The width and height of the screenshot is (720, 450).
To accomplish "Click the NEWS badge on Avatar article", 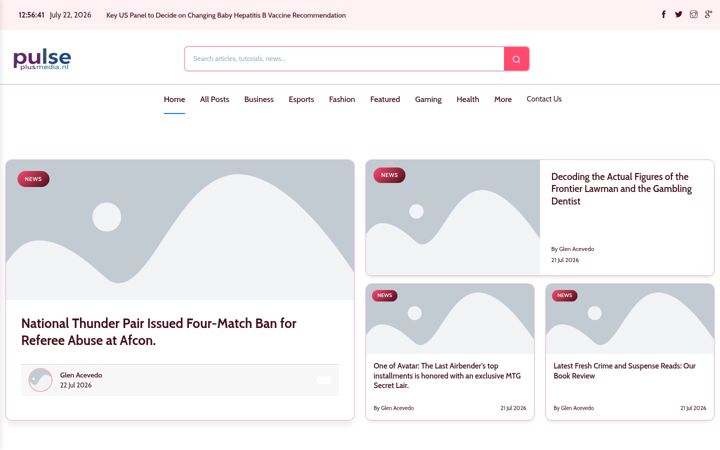I will (x=385, y=295).
